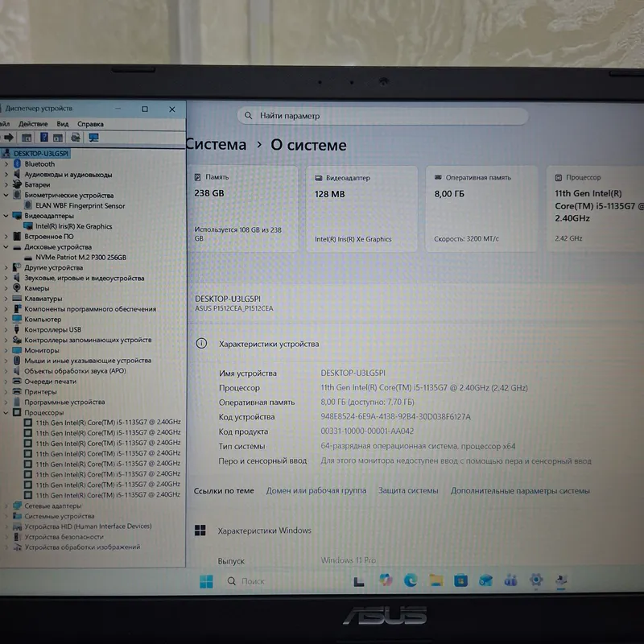Open the Процессор info card
The width and height of the screenshot is (644, 644).
coord(595,208)
